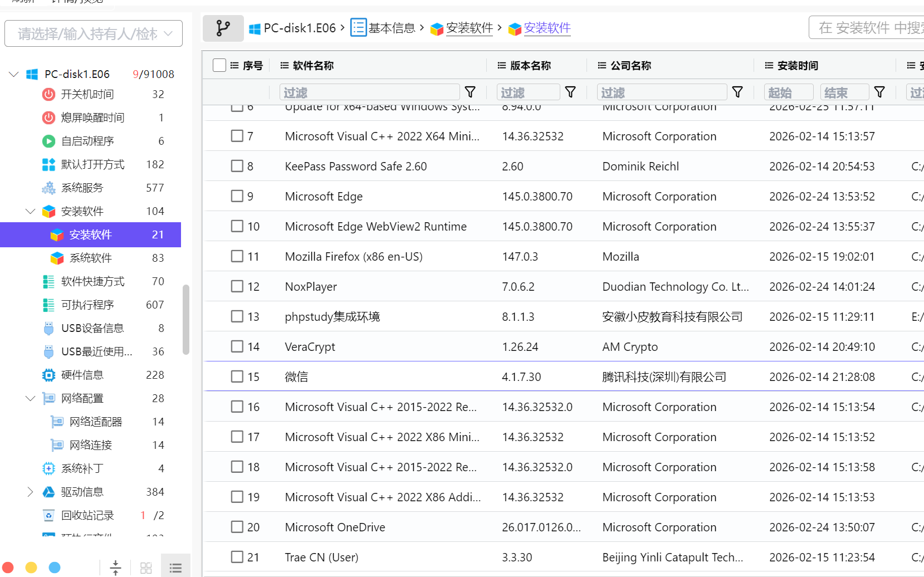Switch to list view icon
924x577 pixels.
pyautogui.click(x=175, y=568)
